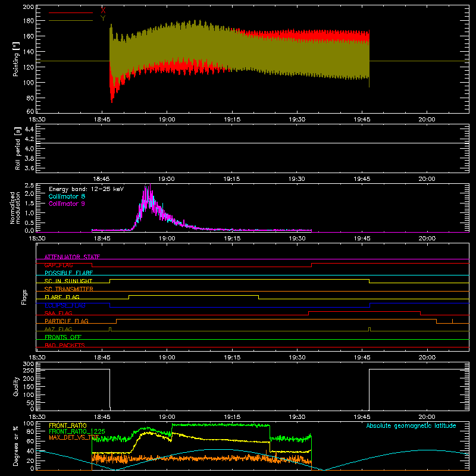Select the green FRONT_RATIO_1225 legend entry
Viewport: 476px width, 476px height.
77,431
